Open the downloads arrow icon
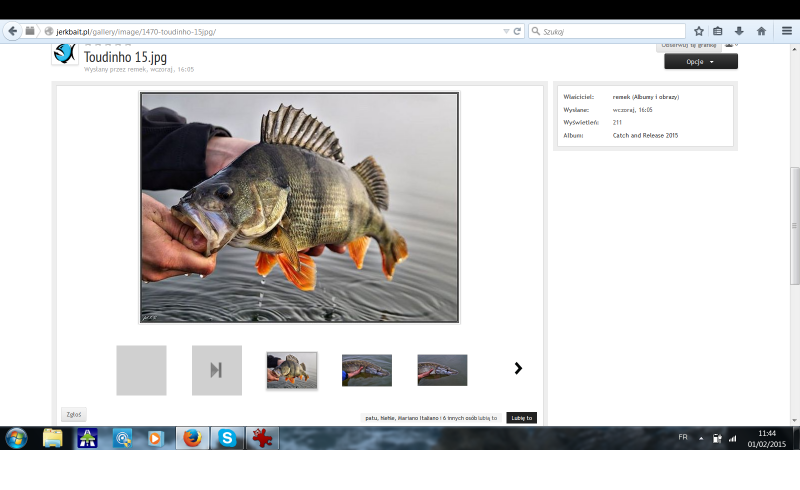The width and height of the screenshot is (800, 490). point(739,31)
